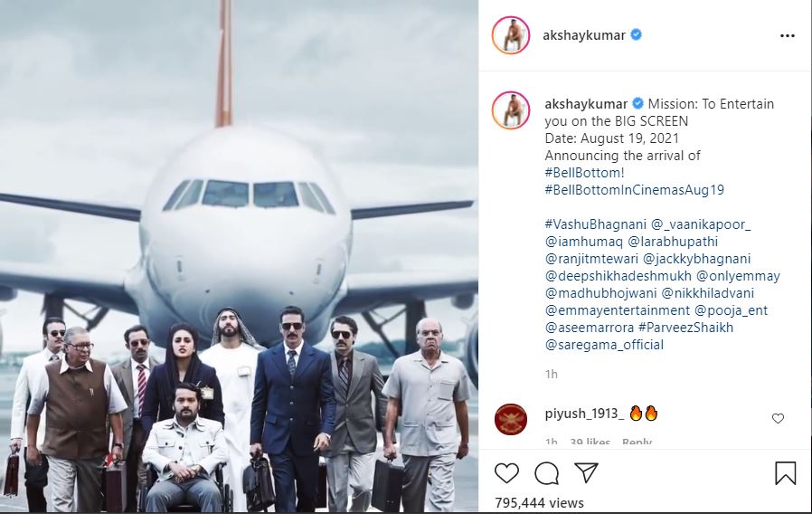Open piyush_1913_ username link
The height and width of the screenshot is (514, 812).
pos(584,414)
